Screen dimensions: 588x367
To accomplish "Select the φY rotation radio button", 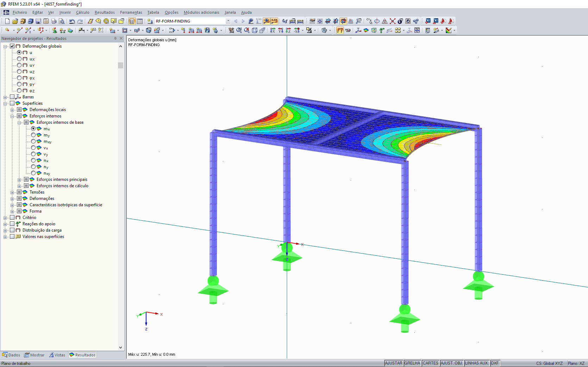I will coord(19,84).
